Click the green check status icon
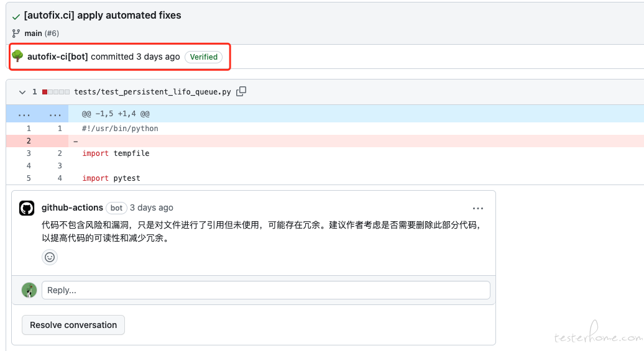 16,17
